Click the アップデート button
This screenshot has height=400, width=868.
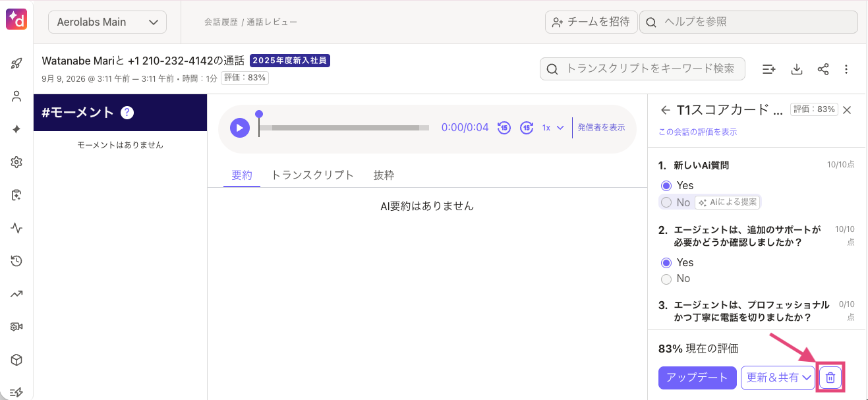(697, 378)
